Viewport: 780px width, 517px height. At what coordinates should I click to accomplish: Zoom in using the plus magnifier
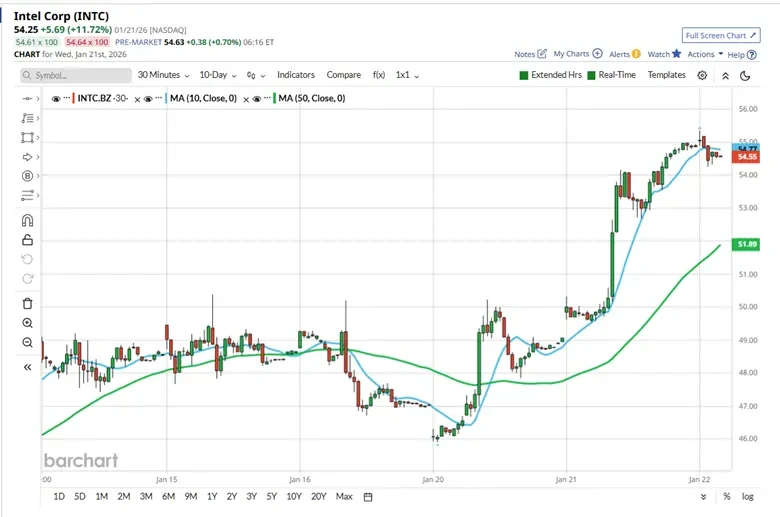pyautogui.click(x=27, y=323)
